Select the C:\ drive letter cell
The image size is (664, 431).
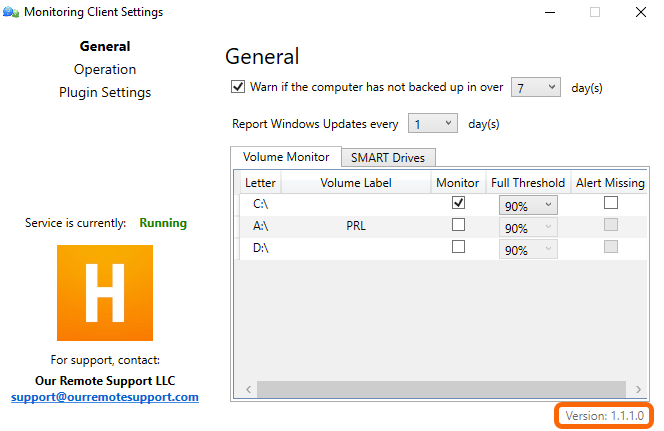pos(260,204)
